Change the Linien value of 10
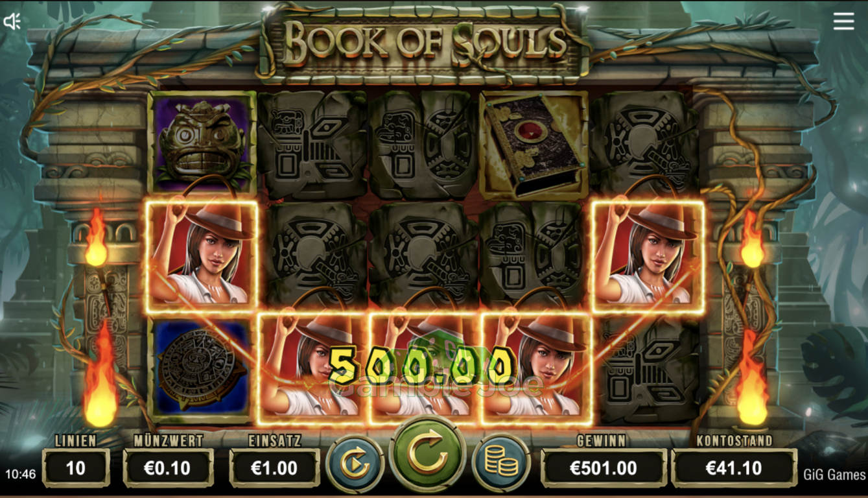The width and height of the screenshot is (868, 498). coord(76,468)
